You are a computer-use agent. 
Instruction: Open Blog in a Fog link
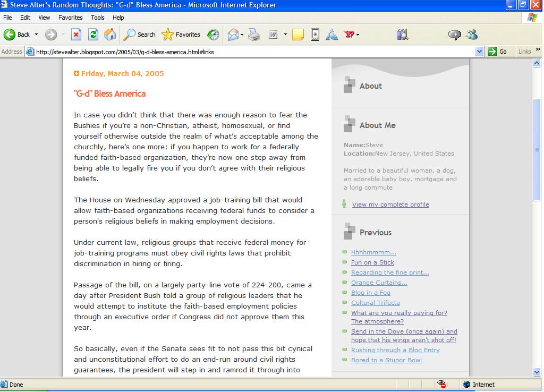pos(370,293)
